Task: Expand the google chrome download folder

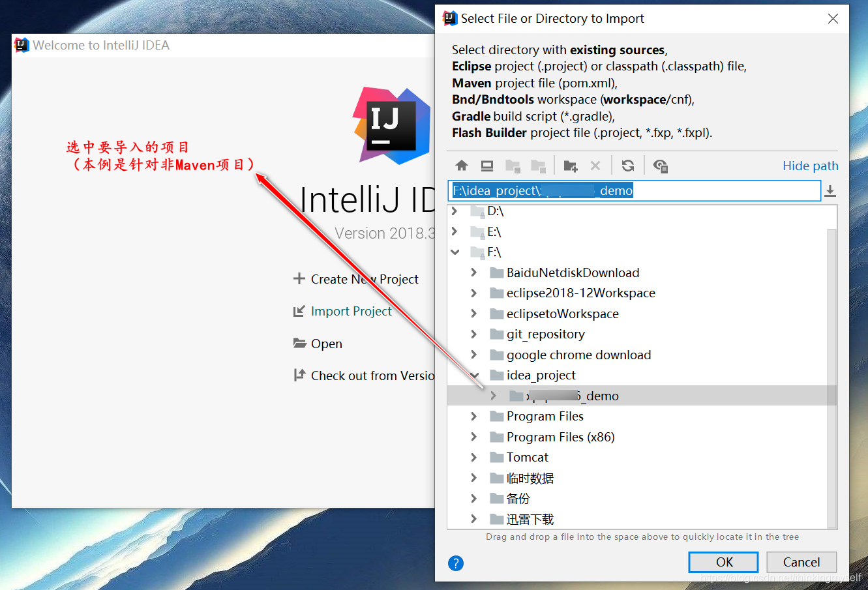Action: pyautogui.click(x=474, y=355)
